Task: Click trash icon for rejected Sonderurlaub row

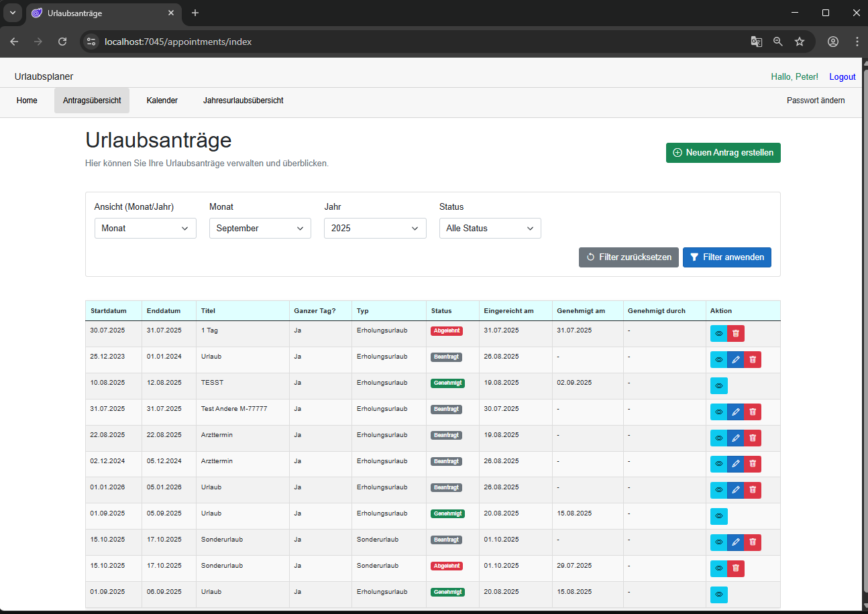Action: 736,568
